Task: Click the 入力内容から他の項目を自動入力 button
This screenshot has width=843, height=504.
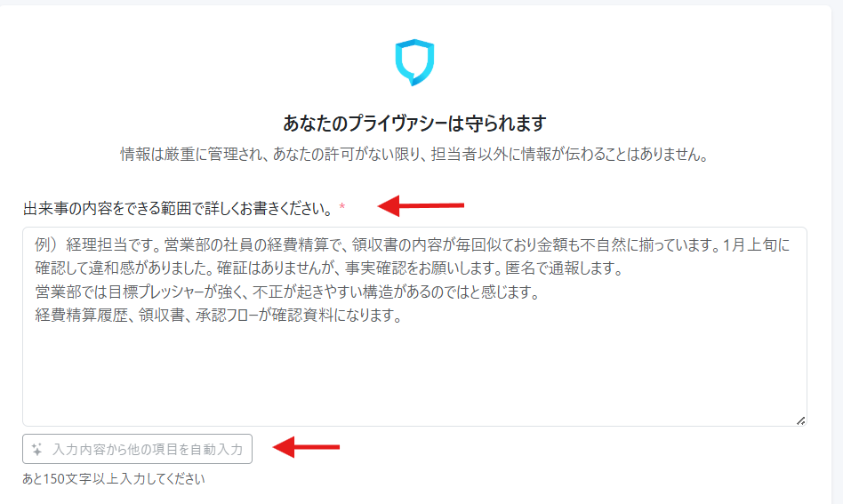Action: coord(137,449)
